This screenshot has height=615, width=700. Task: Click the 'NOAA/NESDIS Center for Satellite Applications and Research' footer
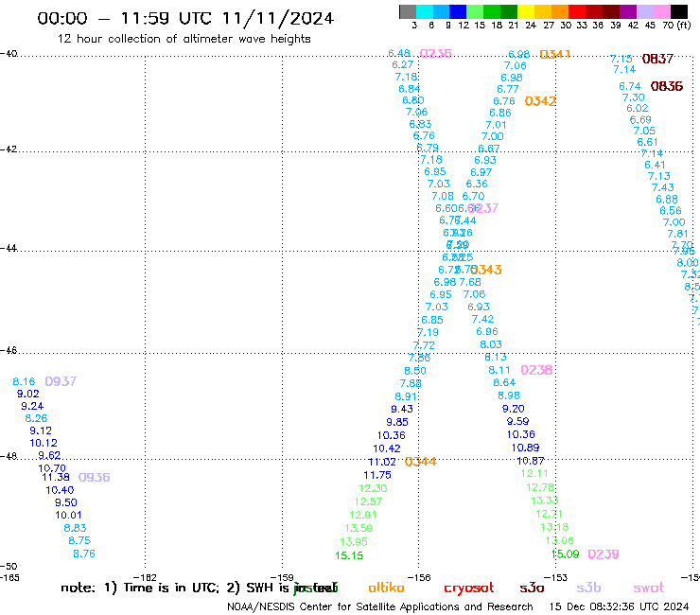(x=380, y=606)
